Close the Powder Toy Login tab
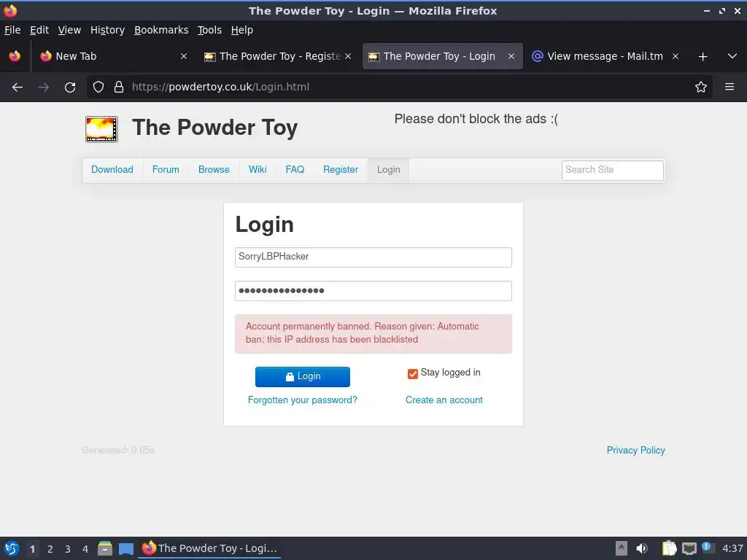 (x=511, y=56)
